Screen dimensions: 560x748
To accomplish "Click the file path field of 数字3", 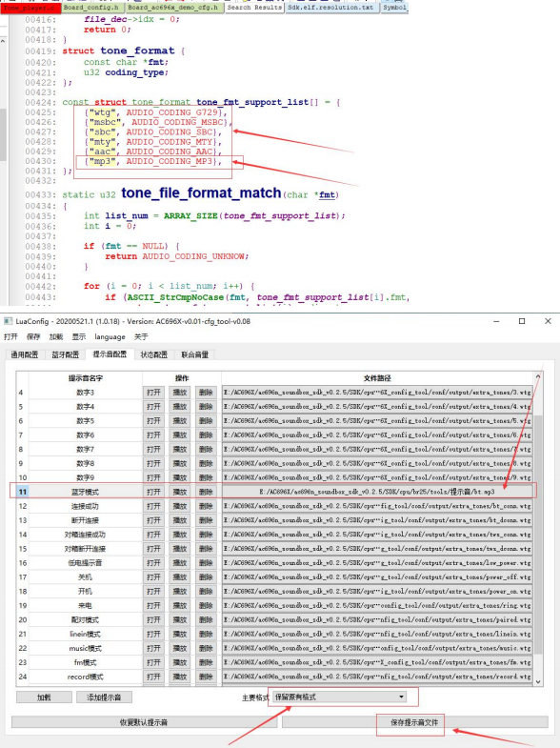I will (x=377, y=393).
